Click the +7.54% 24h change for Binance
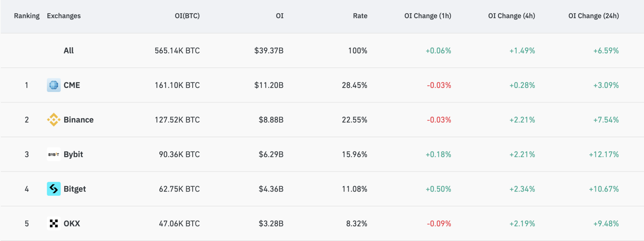The image size is (644, 241). click(x=606, y=120)
